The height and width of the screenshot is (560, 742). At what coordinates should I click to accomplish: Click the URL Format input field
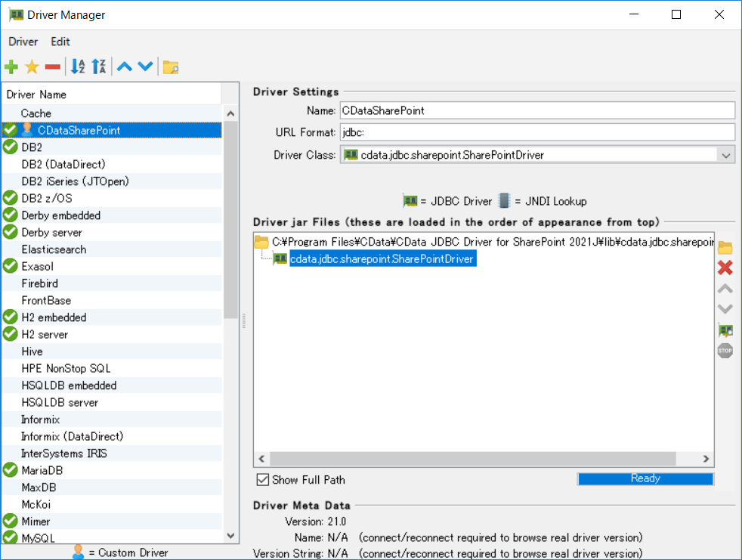536,132
